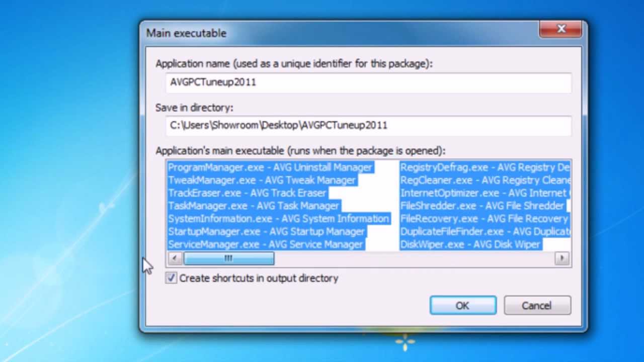Image resolution: width=644 pixels, height=362 pixels.
Task: Click the list's right scroll arrow
Action: coord(561,258)
